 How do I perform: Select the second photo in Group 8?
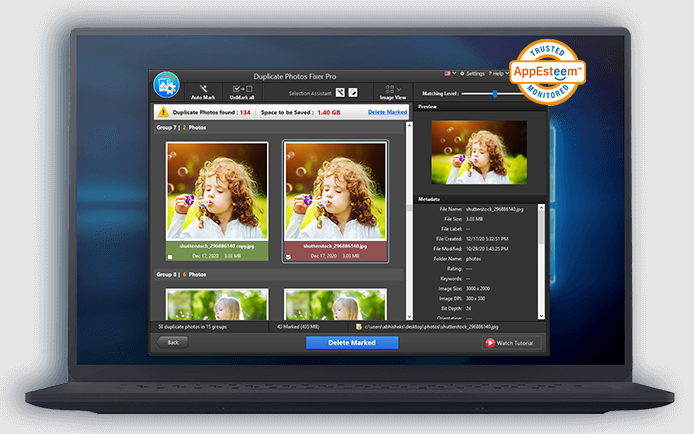335,304
